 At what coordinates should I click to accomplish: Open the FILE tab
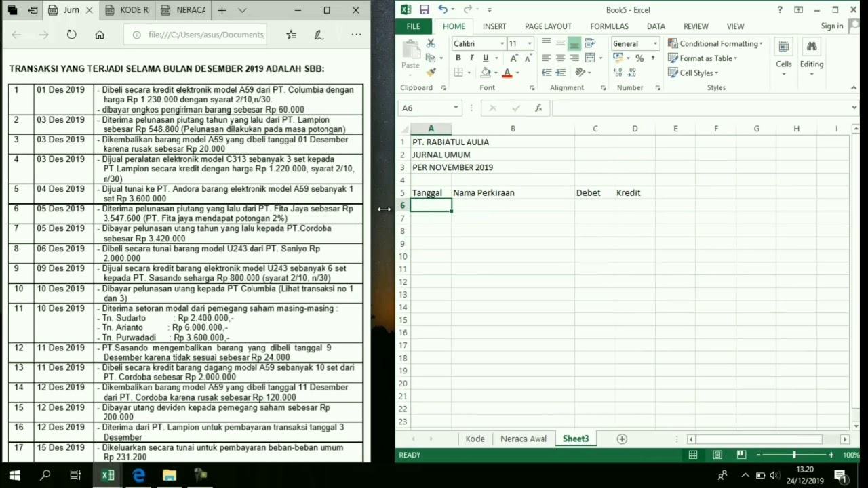(x=413, y=26)
